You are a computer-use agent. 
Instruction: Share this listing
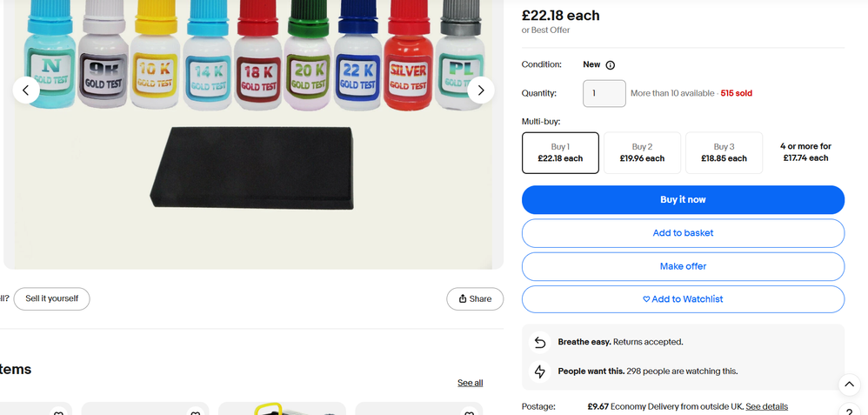click(475, 298)
